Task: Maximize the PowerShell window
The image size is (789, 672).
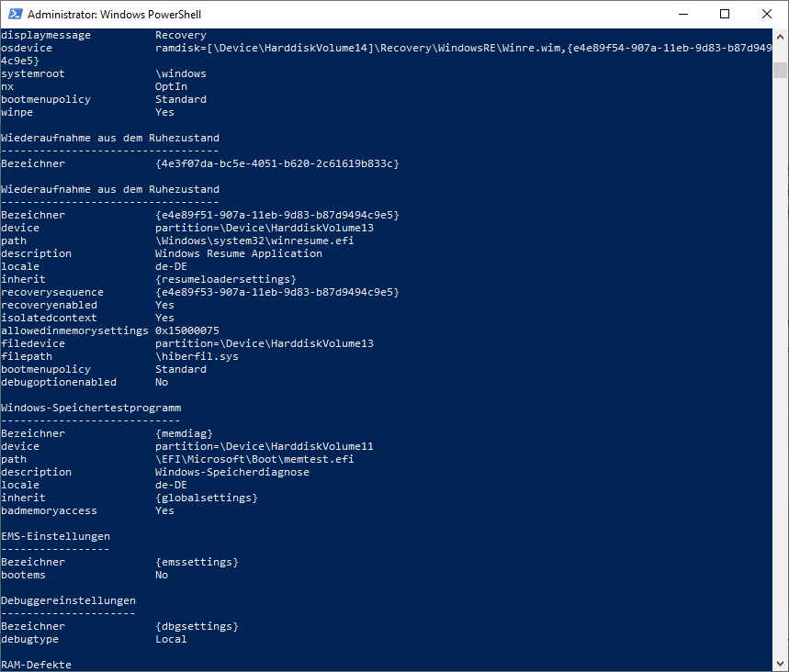Action: [725, 14]
